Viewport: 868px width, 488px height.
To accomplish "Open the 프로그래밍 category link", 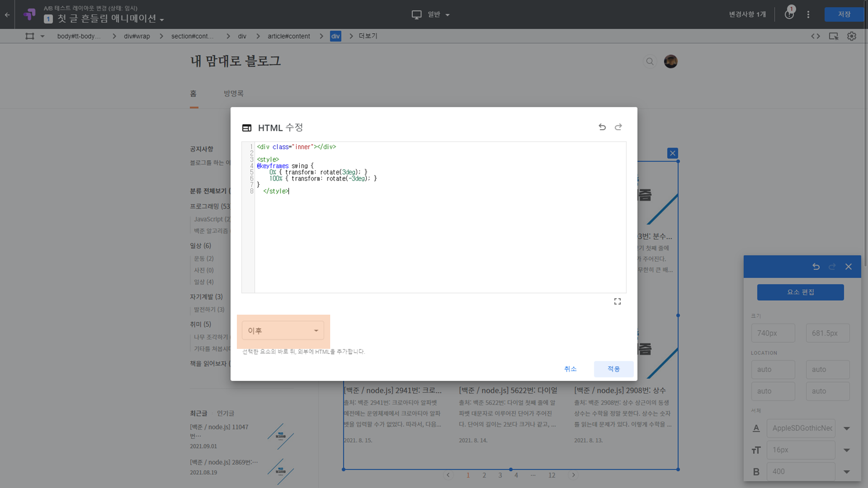I will (210, 206).
